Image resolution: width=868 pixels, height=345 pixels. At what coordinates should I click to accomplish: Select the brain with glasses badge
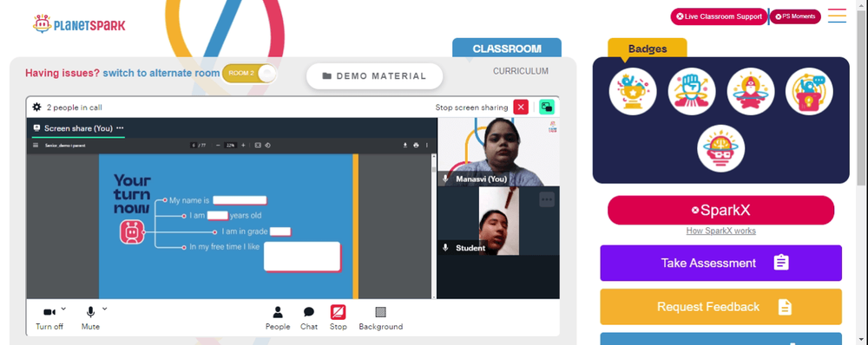coord(720,148)
